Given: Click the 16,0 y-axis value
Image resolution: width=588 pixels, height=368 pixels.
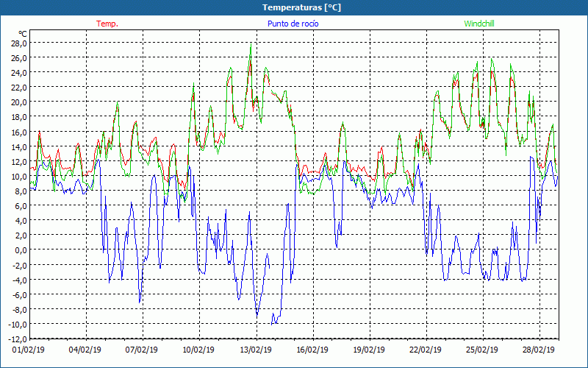Looking at the screenshot, I should [x=19, y=132].
